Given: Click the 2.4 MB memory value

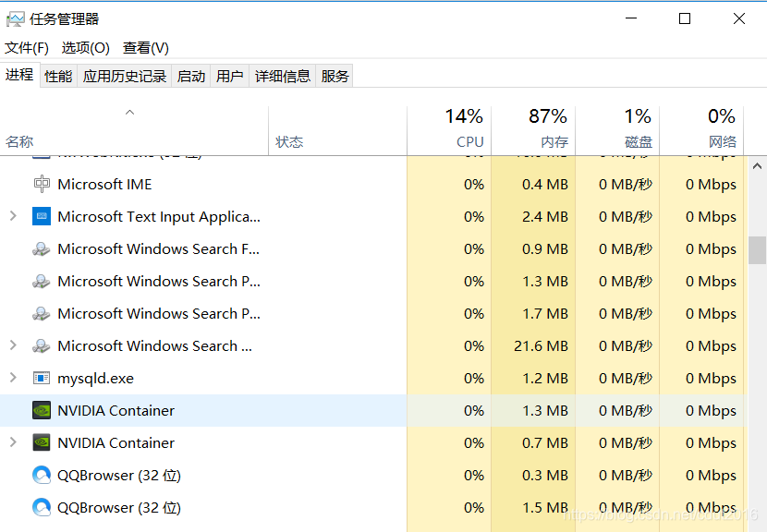Looking at the screenshot, I should pos(545,217).
